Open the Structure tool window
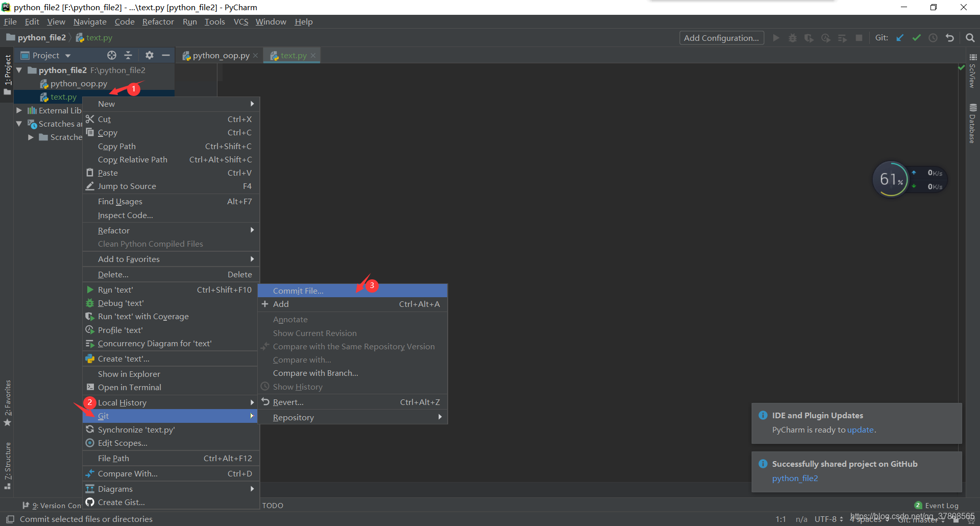 click(x=7, y=466)
